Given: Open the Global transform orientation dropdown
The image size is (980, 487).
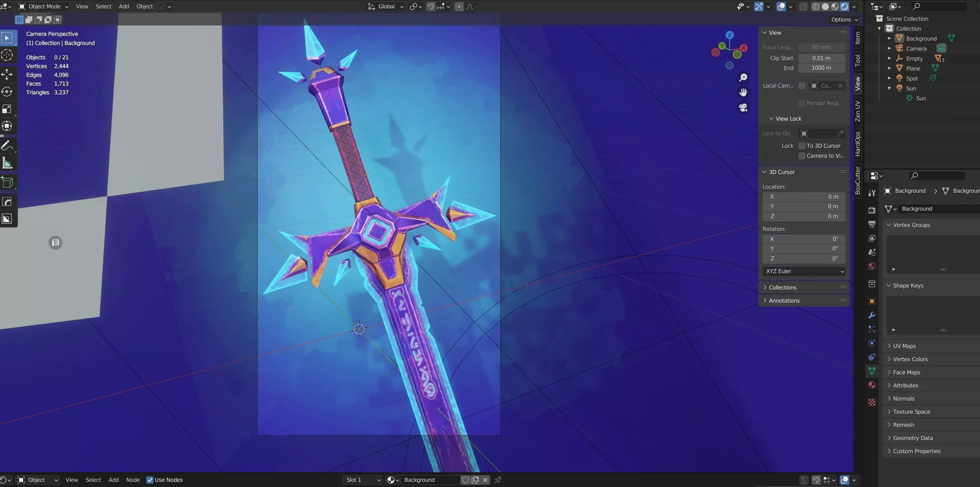Looking at the screenshot, I should (x=385, y=6).
